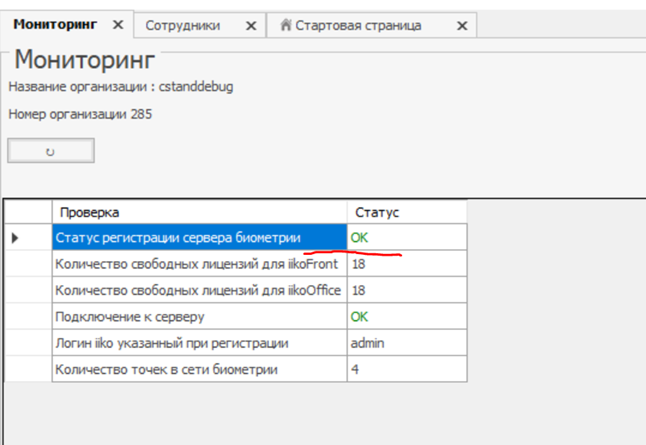The height and width of the screenshot is (445, 646).
Task: Click the Статус column header
Action: click(407, 212)
